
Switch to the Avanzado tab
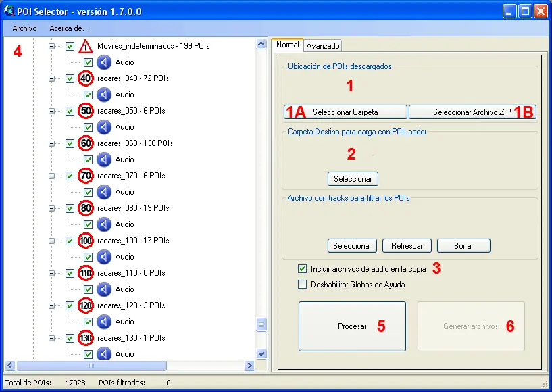point(323,46)
